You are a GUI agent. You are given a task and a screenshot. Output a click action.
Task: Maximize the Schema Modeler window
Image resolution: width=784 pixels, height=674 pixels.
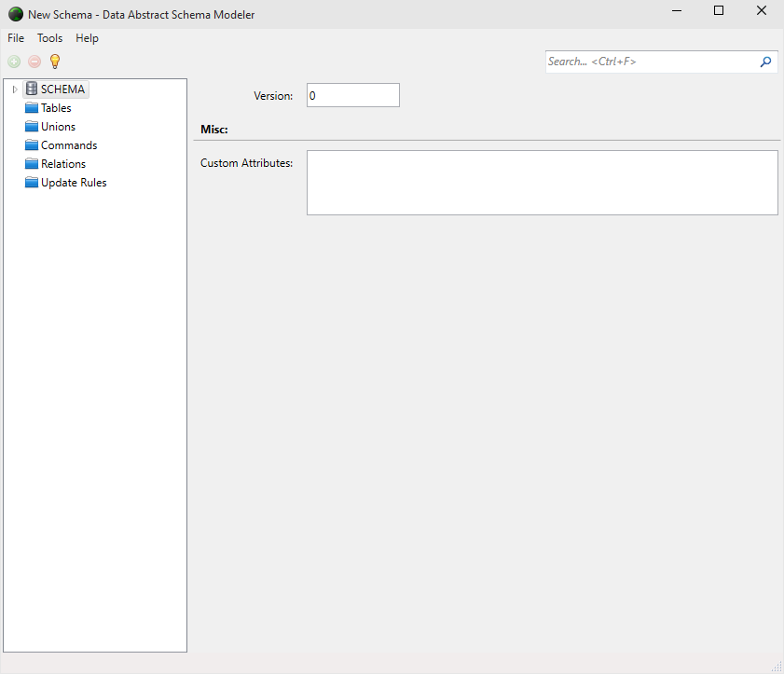coord(719,10)
